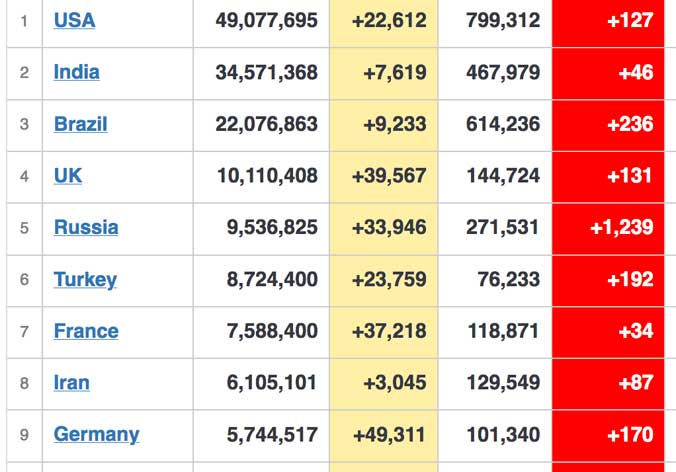The height and width of the screenshot is (472, 676).
Task: Select Turkey total deaths cell 76,233
Action: pyautogui.click(x=495, y=281)
